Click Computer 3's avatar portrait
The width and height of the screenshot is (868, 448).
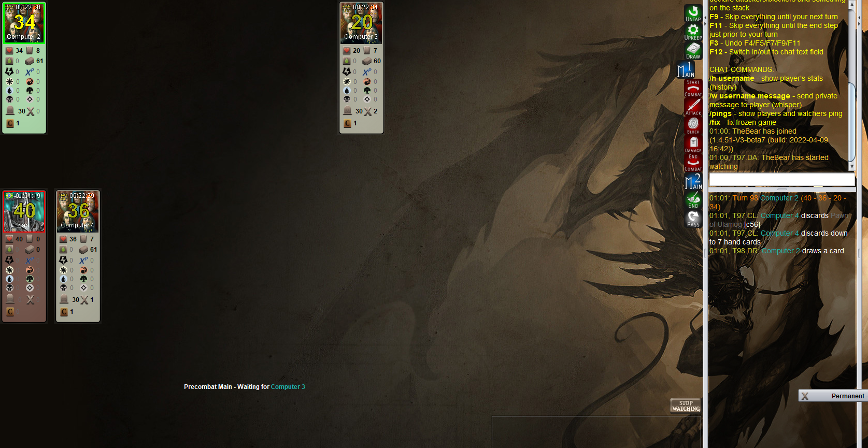pos(361,23)
